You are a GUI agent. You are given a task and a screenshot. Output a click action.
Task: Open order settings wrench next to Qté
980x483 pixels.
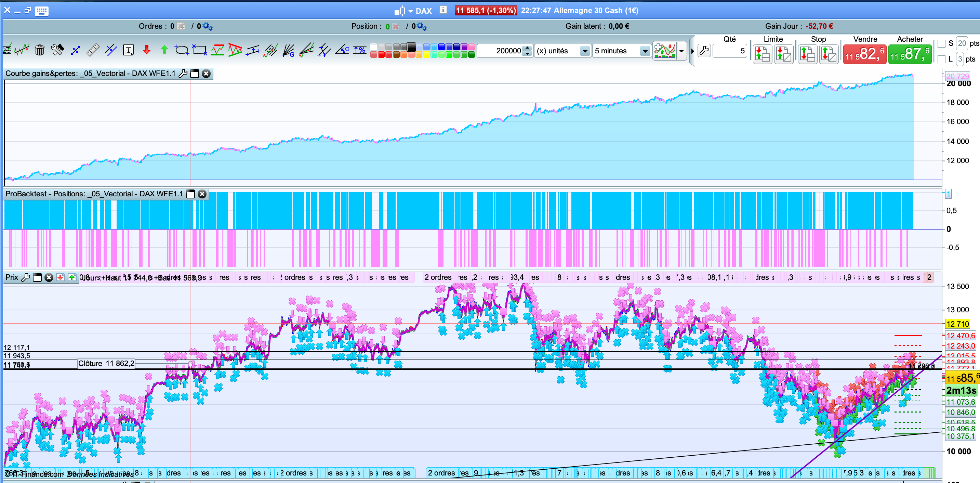pyautogui.click(x=704, y=51)
